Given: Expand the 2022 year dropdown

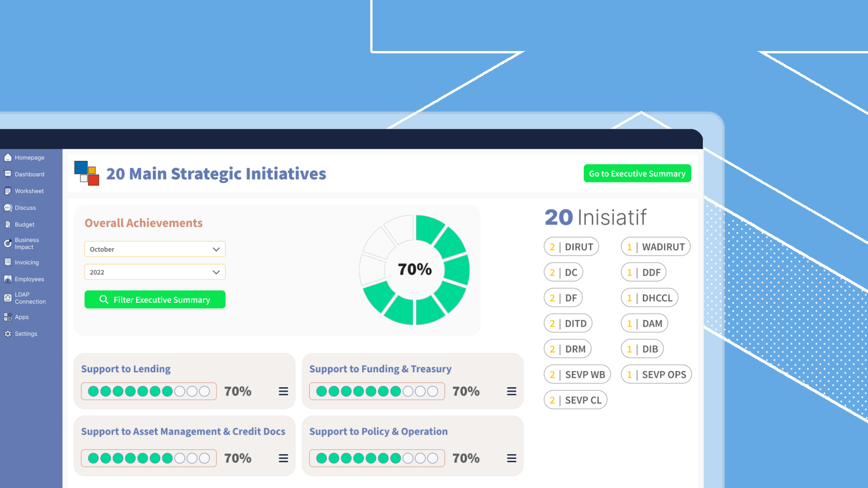Looking at the screenshot, I should 155,272.
